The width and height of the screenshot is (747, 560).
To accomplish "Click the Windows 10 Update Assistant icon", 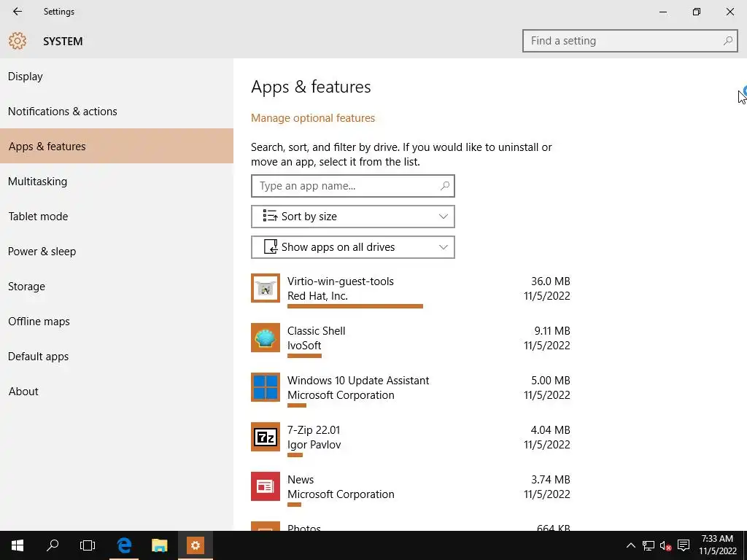I will click(x=266, y=387).
